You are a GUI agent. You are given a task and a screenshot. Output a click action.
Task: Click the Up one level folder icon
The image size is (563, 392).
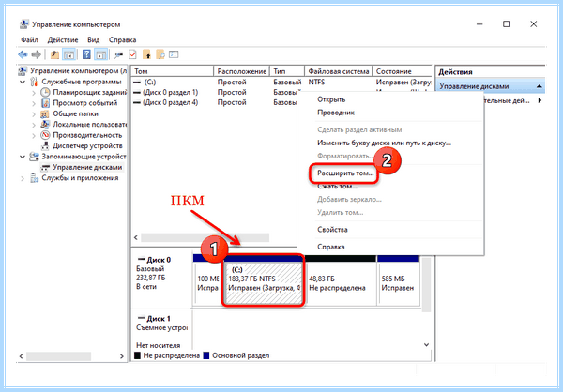[54, 54]
